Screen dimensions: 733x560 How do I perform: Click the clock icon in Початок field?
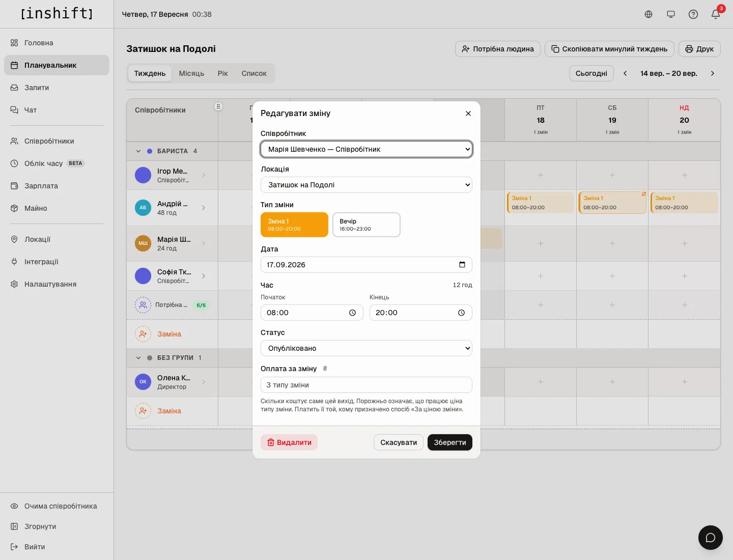click(x=352, y=313)
